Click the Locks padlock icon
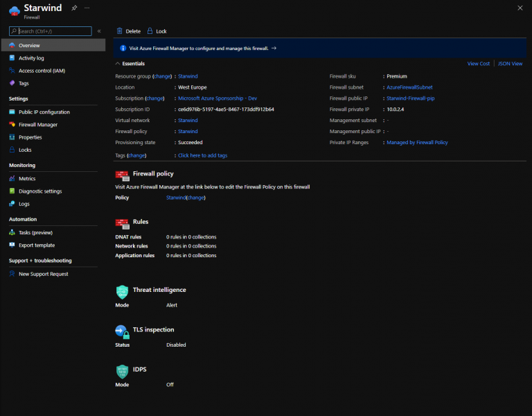The height and width of the screenshot is (416, 532). tap(12, 150)
